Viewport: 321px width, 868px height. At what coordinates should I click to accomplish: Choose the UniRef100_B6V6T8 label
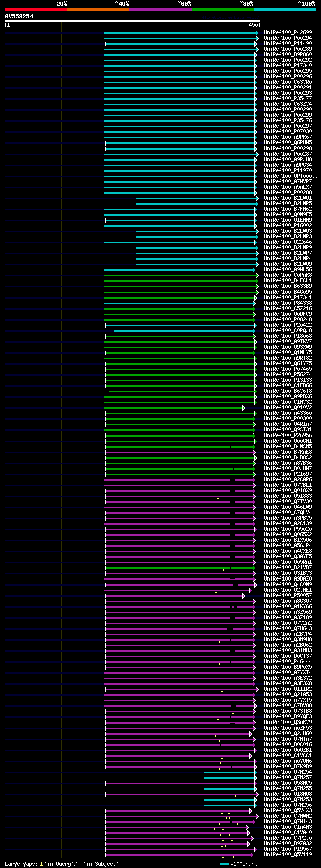[288, 391]
